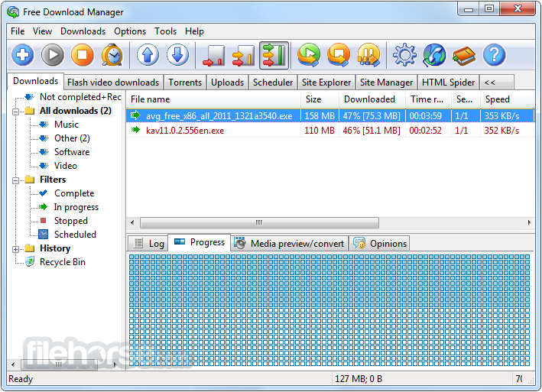Move download down with blue down arrow

[x=177, y=55]
